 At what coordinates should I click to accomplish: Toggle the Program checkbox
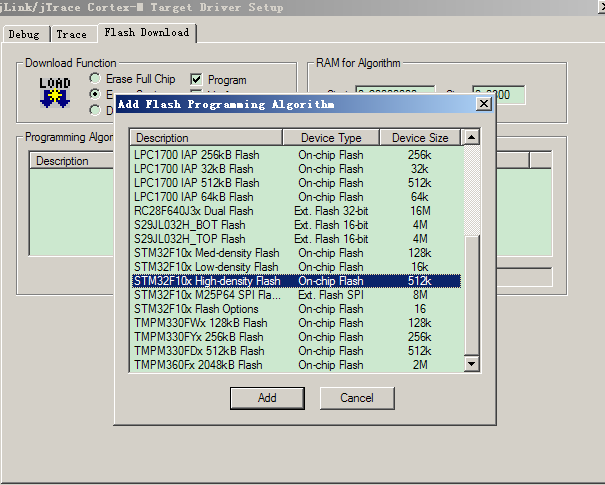[x=196, y=80]
